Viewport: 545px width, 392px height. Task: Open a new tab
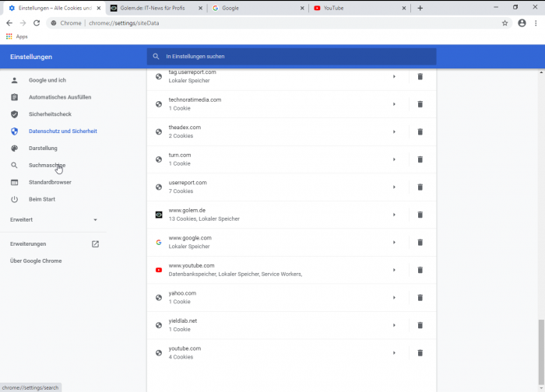tap(420, 8)
